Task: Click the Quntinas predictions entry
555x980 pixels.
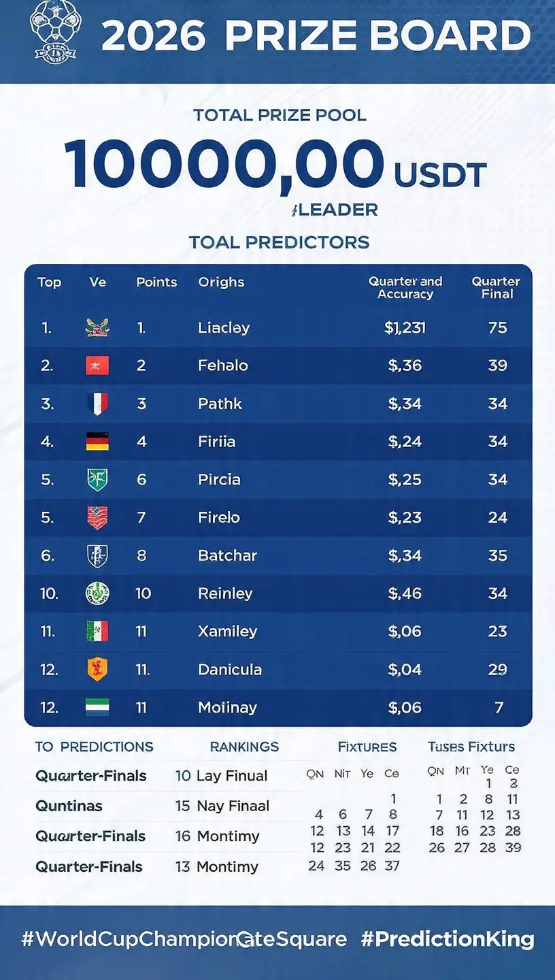Action: coord(69,806)
